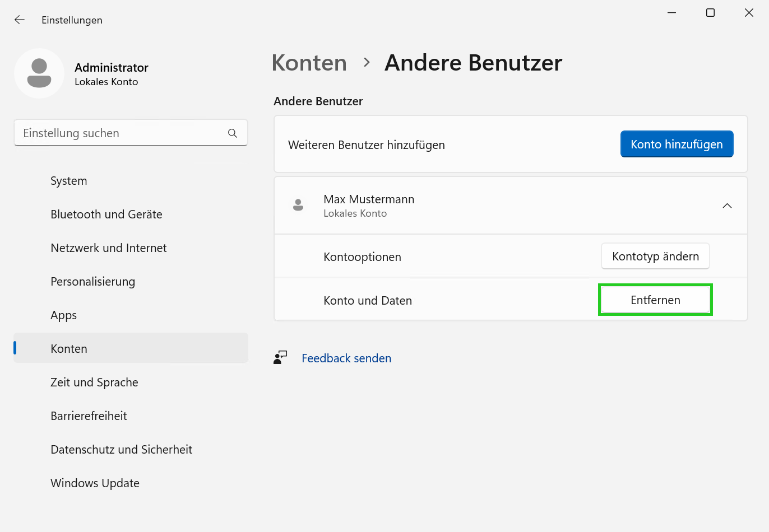Collapse the Max Mustermann account section
This screenshot has width=769, height=532.
tap(727, 206)
